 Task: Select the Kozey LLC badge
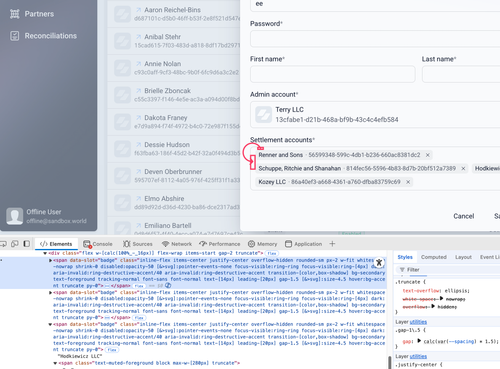(x=334, y=182)
